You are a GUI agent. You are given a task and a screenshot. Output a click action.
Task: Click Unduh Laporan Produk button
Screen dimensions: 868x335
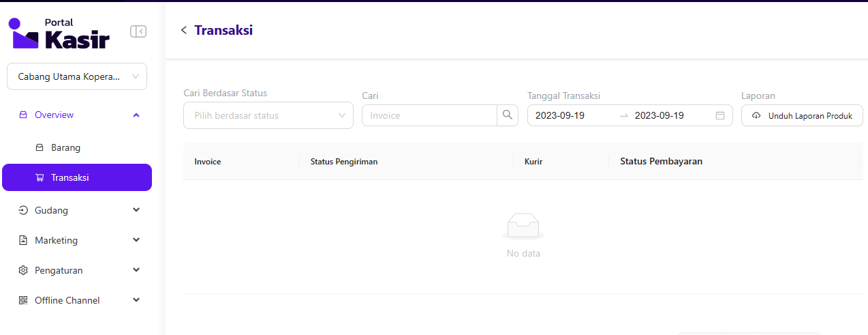[x=802, y=115]
